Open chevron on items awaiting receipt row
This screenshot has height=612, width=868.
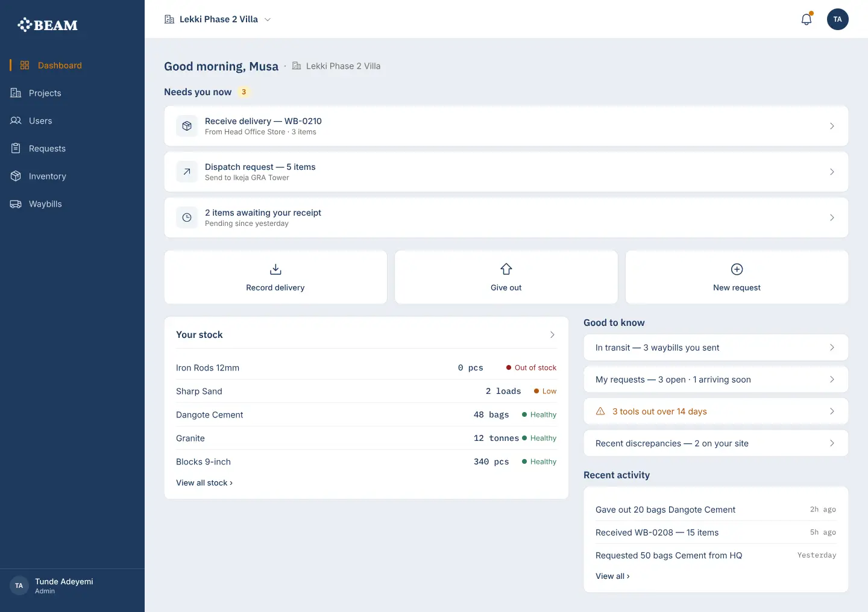832,217
